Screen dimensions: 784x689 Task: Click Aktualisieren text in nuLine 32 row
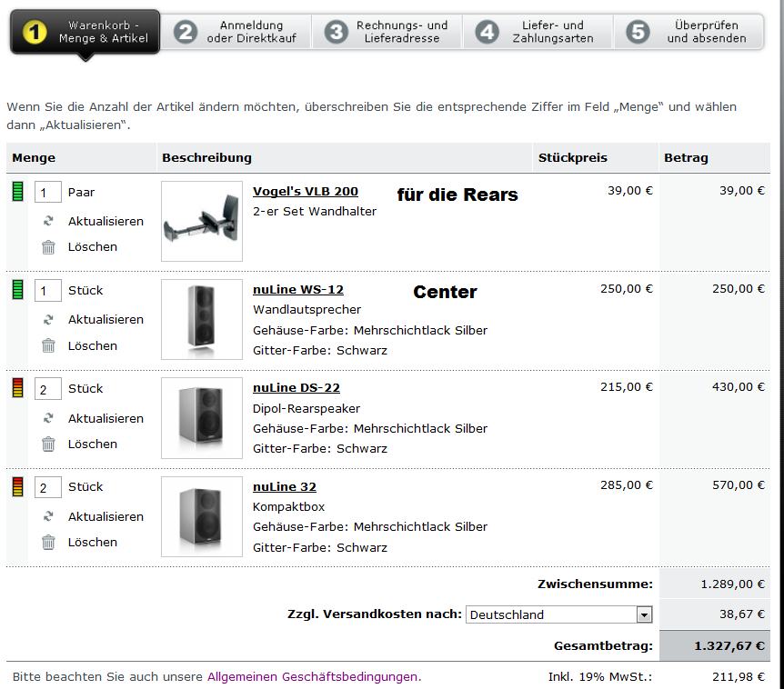(x=106, y=516)
